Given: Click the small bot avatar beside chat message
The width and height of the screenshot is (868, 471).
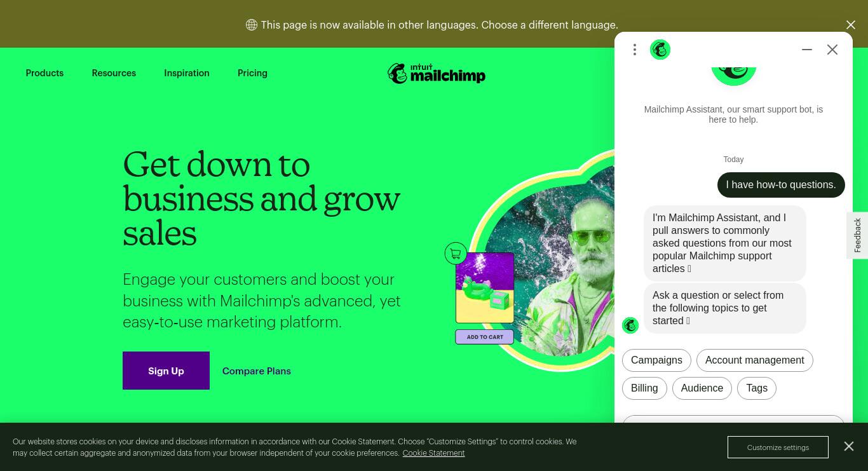Looking at the screenshot, I should click(630, 325).
